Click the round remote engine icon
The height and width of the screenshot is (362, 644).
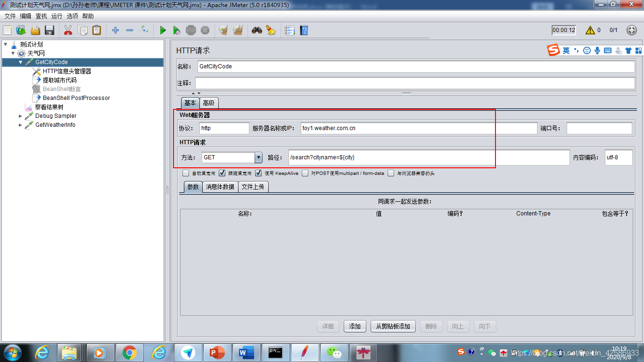pyautogui.click(x=632, y=30)
